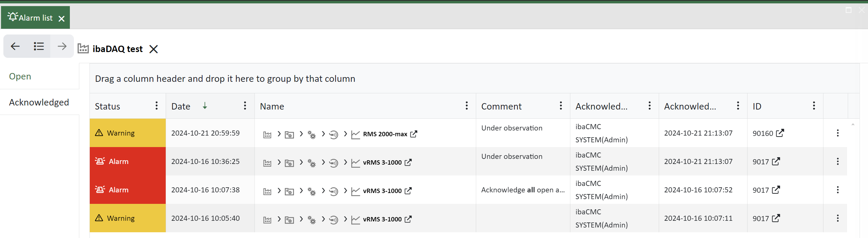Switch to the Acknowledged alarms tab
The height and width of the screenshot is (238, 868).
click(x=39, y=102)
